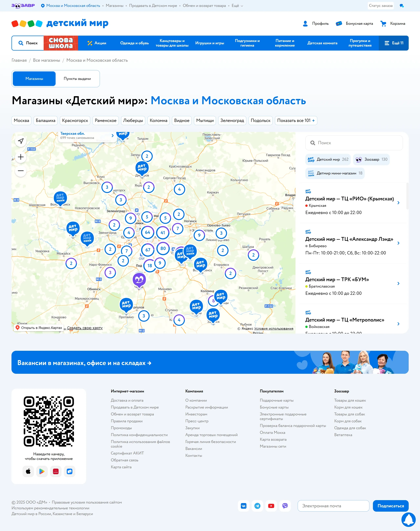Toggle Детмир мини-магазин 18 filter
The image size is (420, 531).
pyautogui.click(x=335, y=173)
